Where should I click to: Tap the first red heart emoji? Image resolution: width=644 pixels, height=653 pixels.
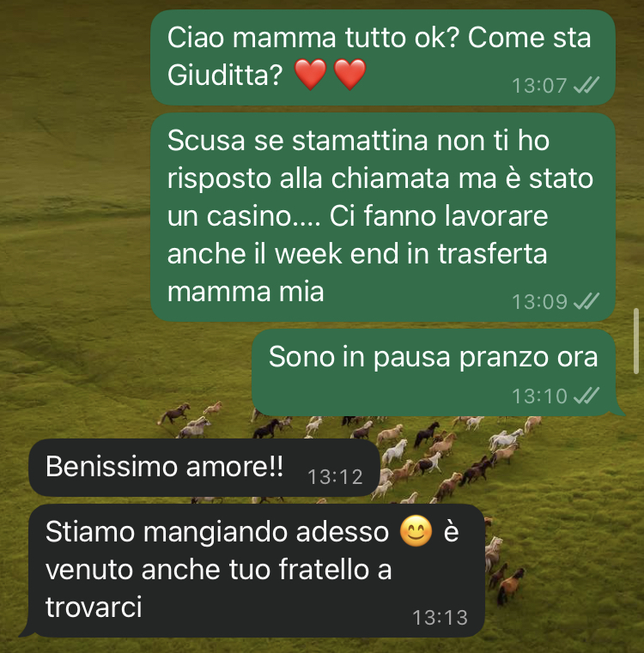pos(311,74)
